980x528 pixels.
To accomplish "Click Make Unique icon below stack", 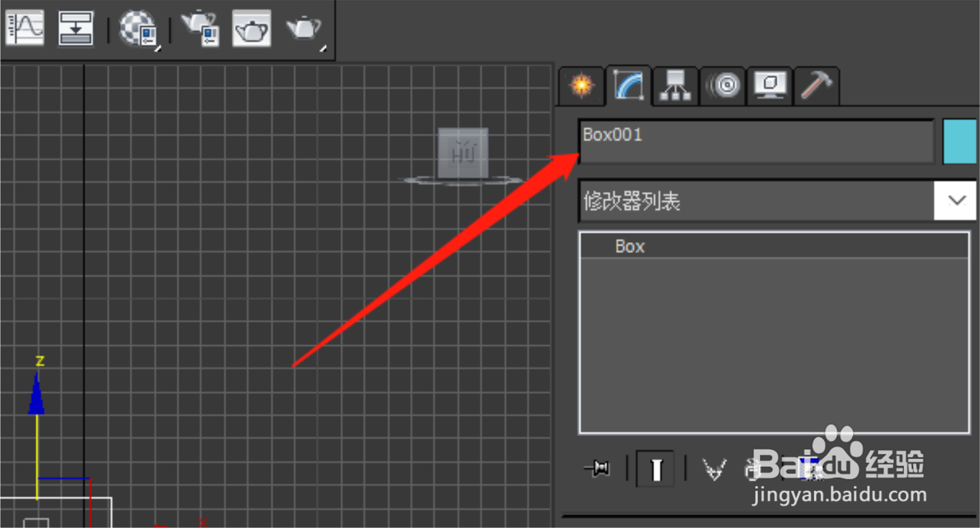I will 715,469.
